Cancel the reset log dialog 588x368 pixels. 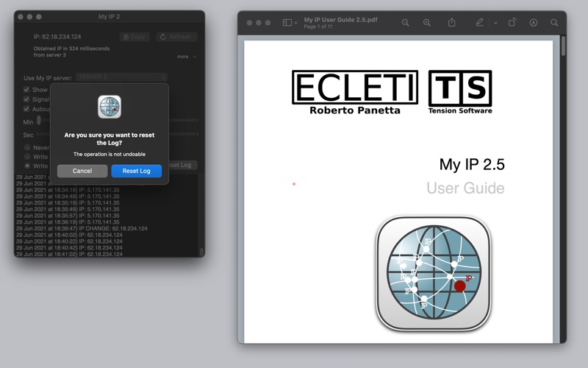click(82, 171)
